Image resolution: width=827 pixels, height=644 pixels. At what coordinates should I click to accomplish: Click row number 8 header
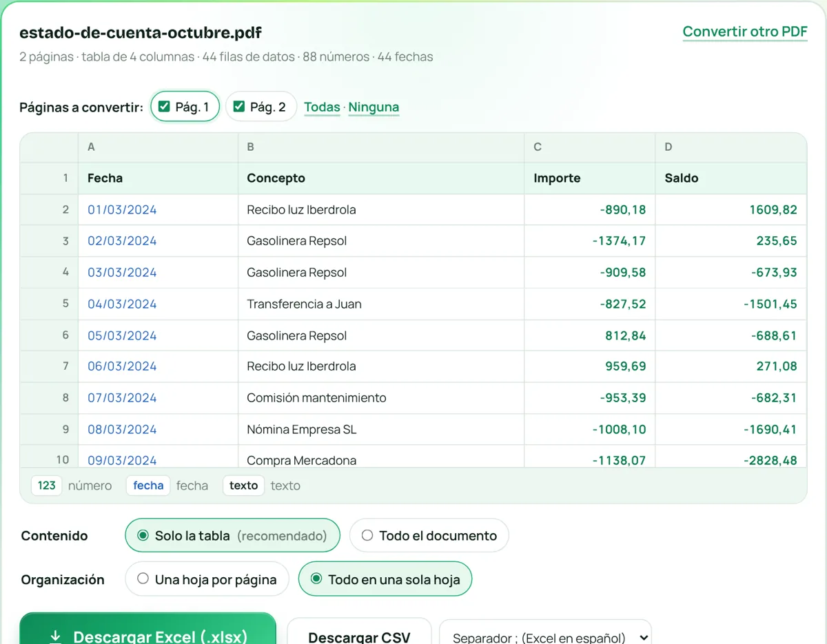coord(49,398)
